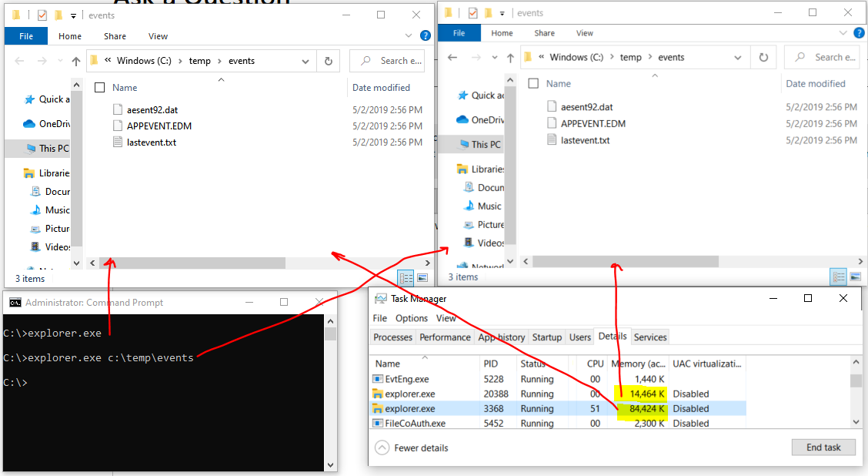This screenshot has width=868, height=476.
Task: Go up one folder in the left Explorer window
Action: 76,61
